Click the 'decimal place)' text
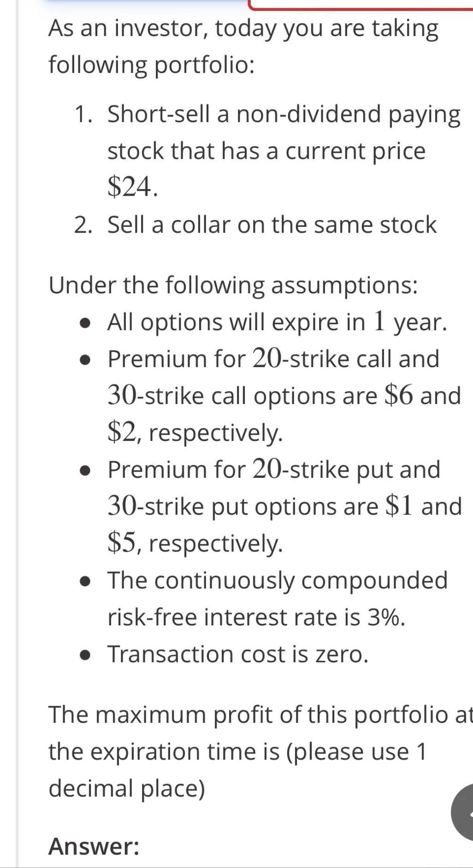The height and width of the screenshot is (868, 473). (x=127, y=789)
